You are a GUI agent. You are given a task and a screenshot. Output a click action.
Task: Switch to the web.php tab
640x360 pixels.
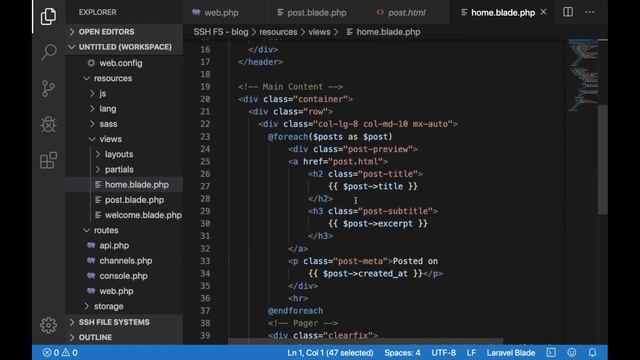coord(221,12)
